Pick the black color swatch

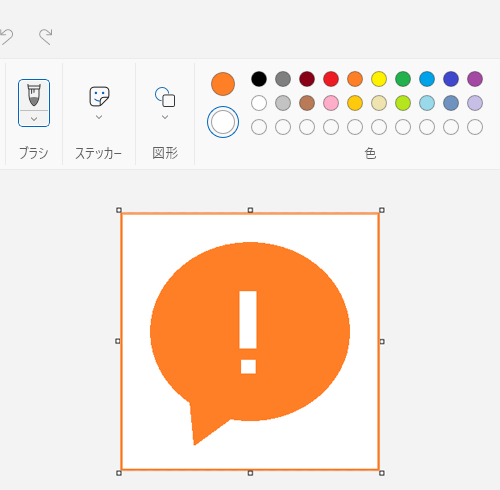(x=259, y=79)
